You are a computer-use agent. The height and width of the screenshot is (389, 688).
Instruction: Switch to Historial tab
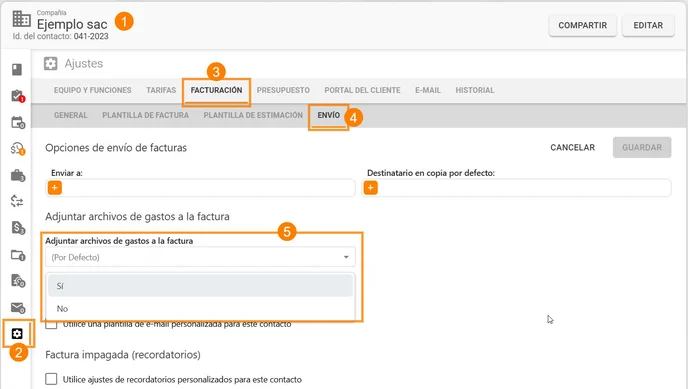coord(475,90)
